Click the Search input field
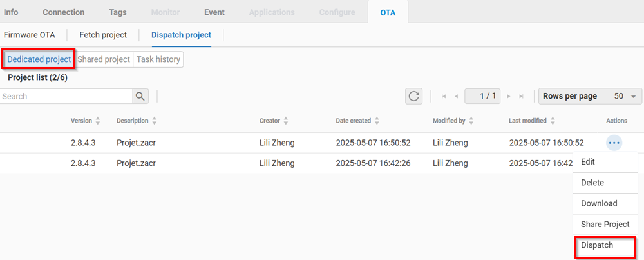Image resolution: width=644 pixels, height=260 pixels. (66, 96)
